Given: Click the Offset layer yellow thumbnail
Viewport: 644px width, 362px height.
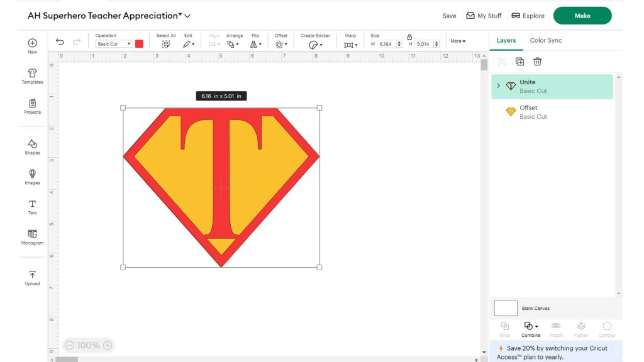Looking at the screenshot, I should coord(511,112).
